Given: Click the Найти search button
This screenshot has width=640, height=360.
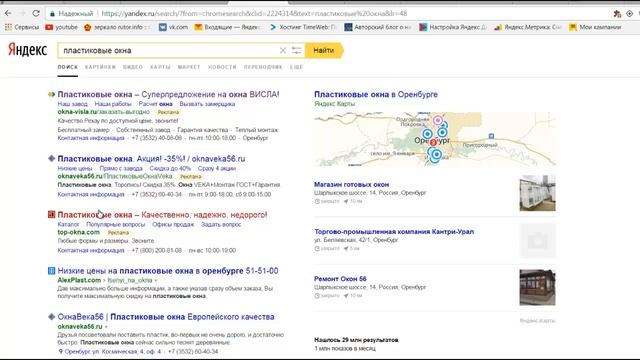Looking at the screenshot, I should (324, 51).
